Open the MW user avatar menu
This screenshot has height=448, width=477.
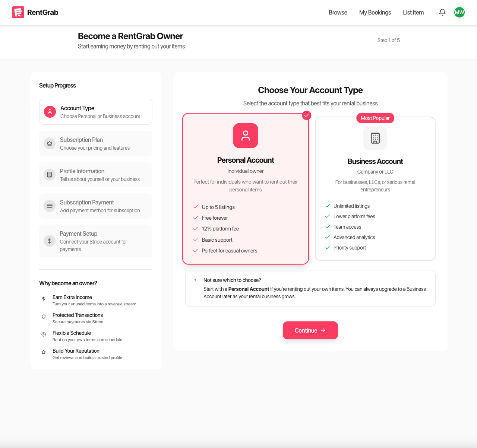click(x=459, y=12)
